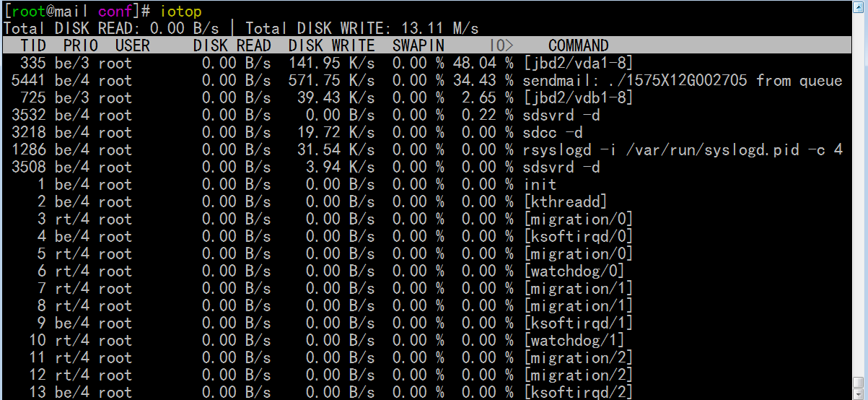868x400 pixels.
Task: Click the IO> sort column header
Action: point(501,45)
